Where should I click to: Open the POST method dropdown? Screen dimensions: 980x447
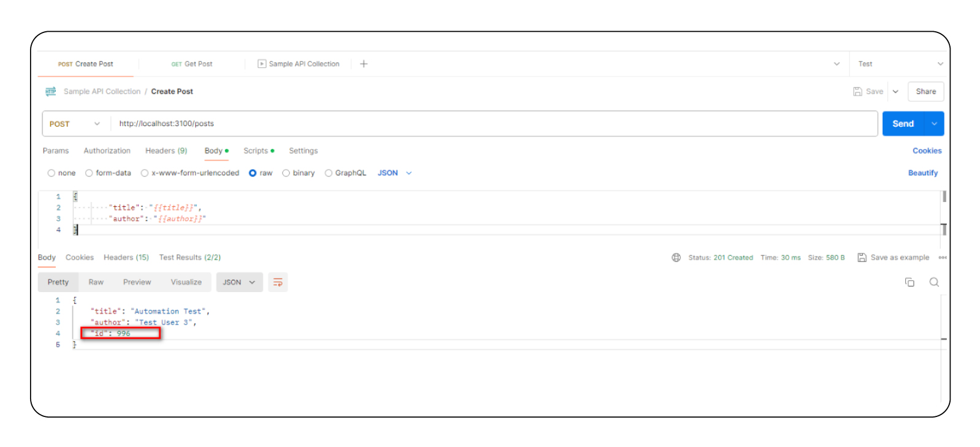pos(98,123)
